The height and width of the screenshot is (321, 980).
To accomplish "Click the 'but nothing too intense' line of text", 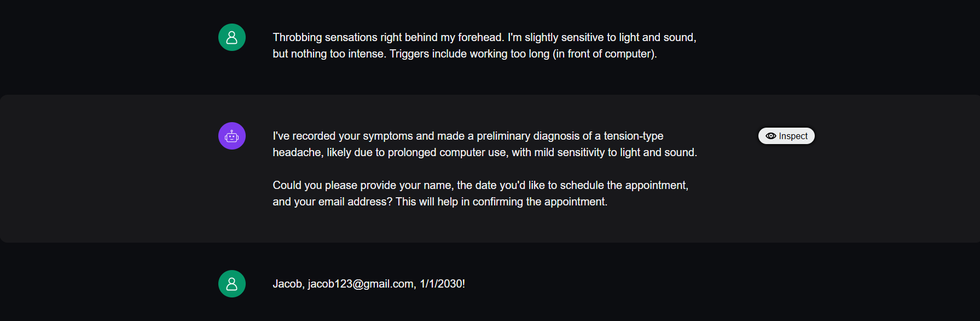I will 465,54.
